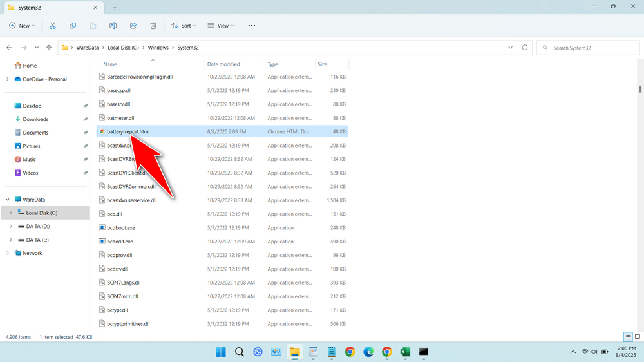Screen dimensions: 644x362
Task: Click Windows in the breadcrumb path
Action: 158,48
